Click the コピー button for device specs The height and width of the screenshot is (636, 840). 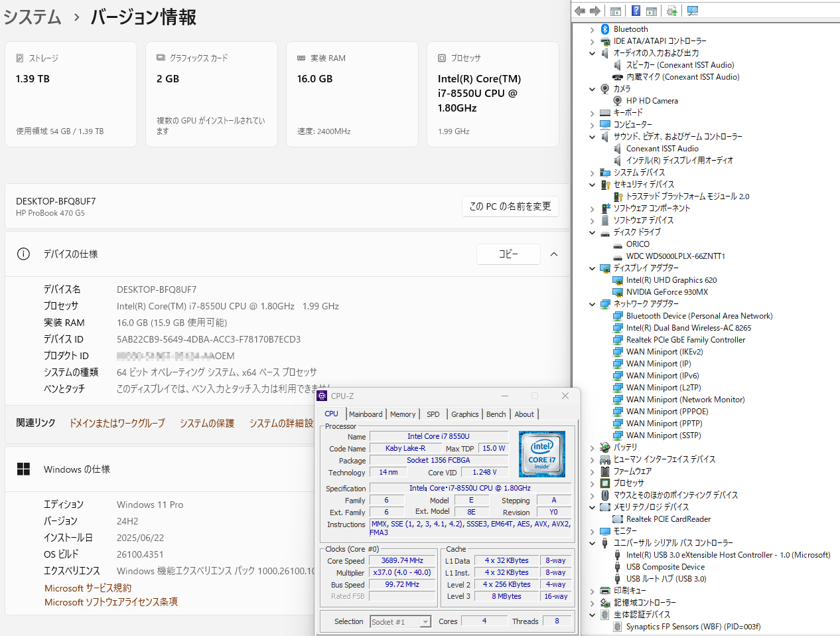tap(508, 254)
